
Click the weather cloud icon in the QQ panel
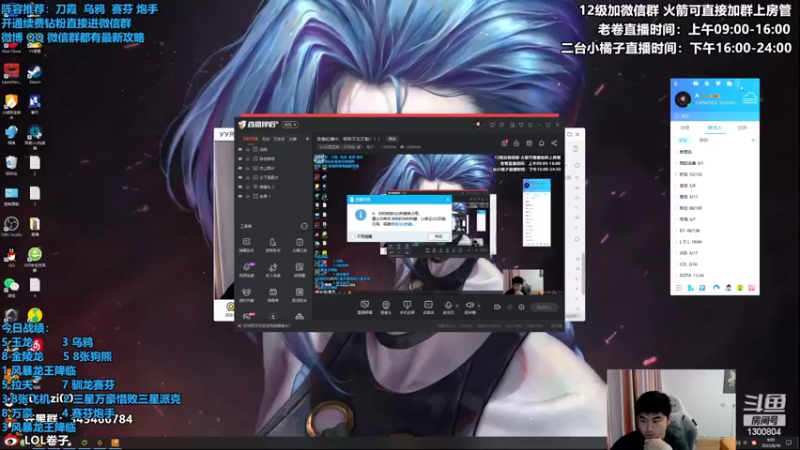750,98
